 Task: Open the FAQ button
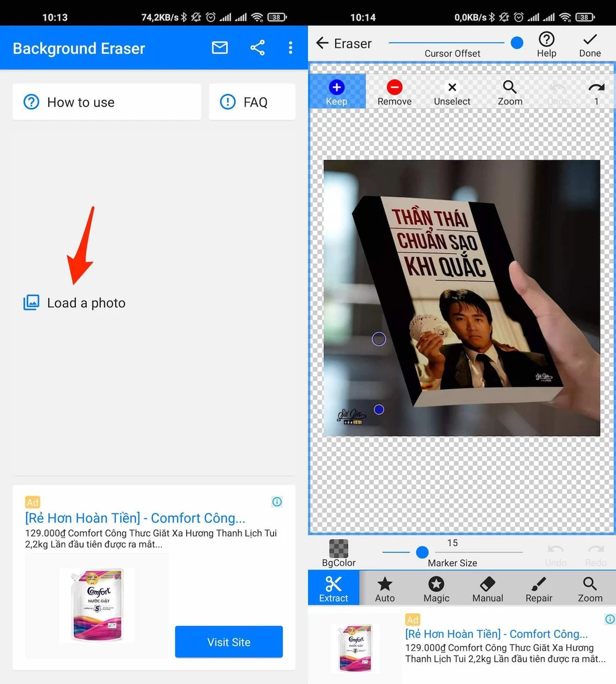pyautogui.click(x=252, y=102)
